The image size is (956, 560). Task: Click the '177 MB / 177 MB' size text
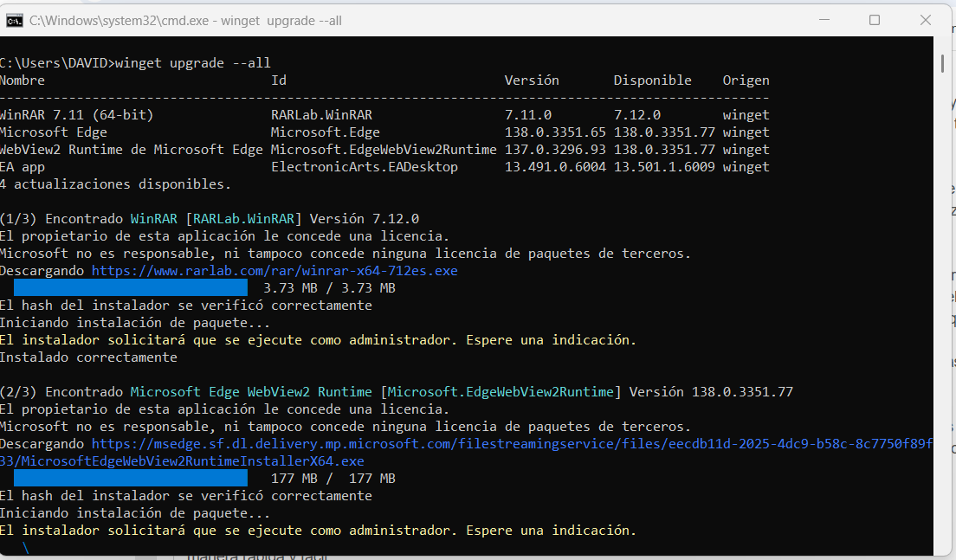pyautogui.click(x=333, y=479)
